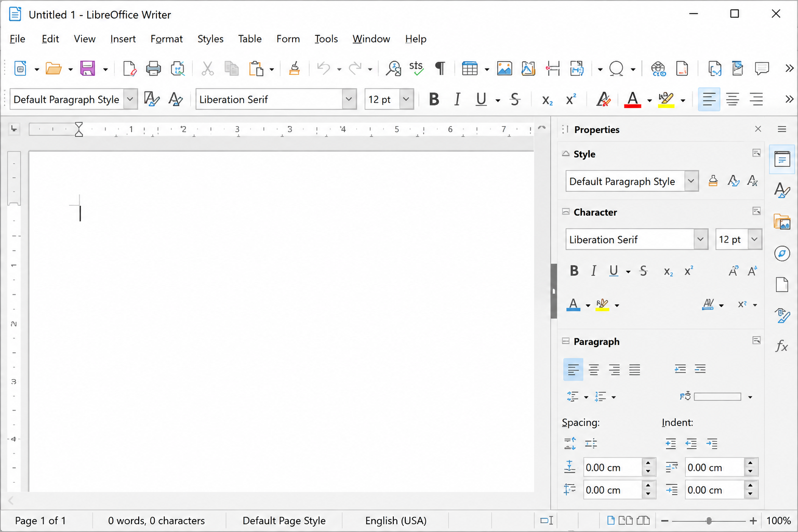Toggle Italic in the formatting toolbar
This screenshot has width=798, height=532.
point(457,99)
